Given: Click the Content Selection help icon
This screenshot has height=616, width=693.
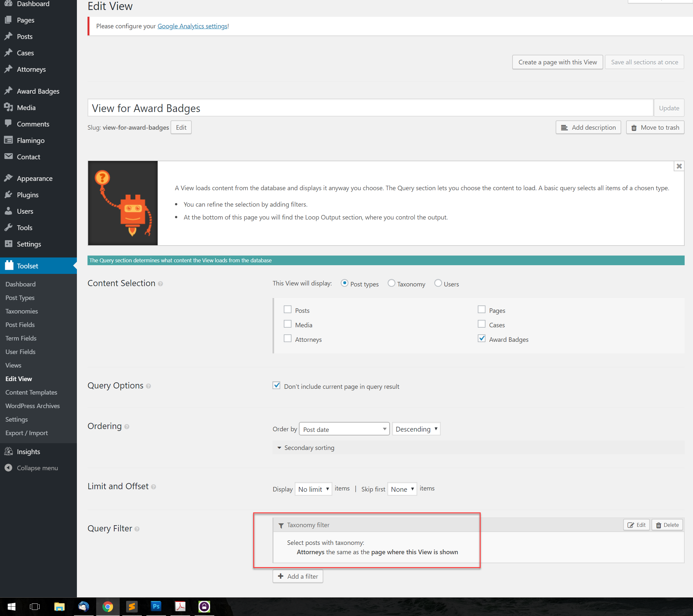Looking at the screenshot, I should click(160, 284).
